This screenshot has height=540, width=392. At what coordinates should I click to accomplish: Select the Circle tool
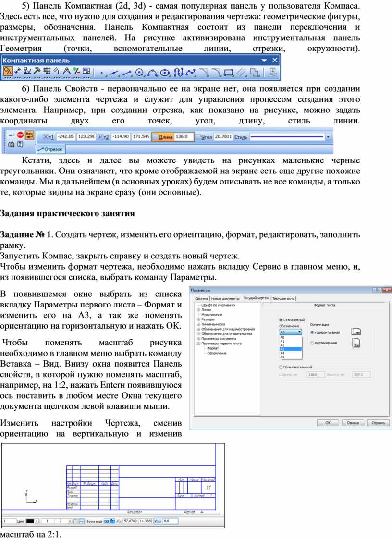tap(140, 73)
